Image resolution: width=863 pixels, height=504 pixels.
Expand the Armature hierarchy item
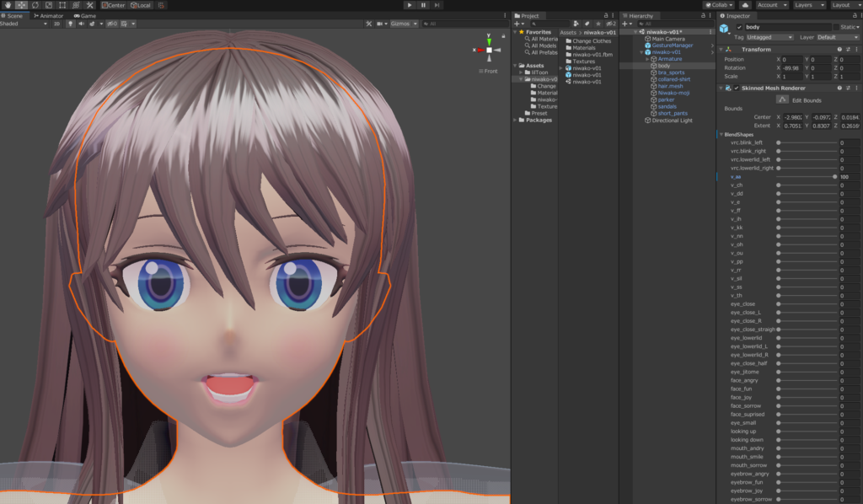pyautogui.click(x=646, y=59)
